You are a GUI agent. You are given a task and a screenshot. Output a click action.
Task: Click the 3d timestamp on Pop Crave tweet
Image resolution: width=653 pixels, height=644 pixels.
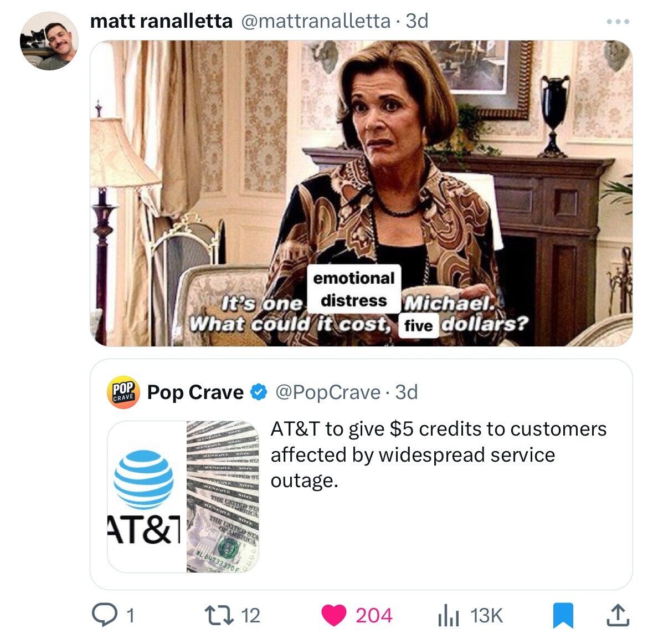[x=406, y=392]
